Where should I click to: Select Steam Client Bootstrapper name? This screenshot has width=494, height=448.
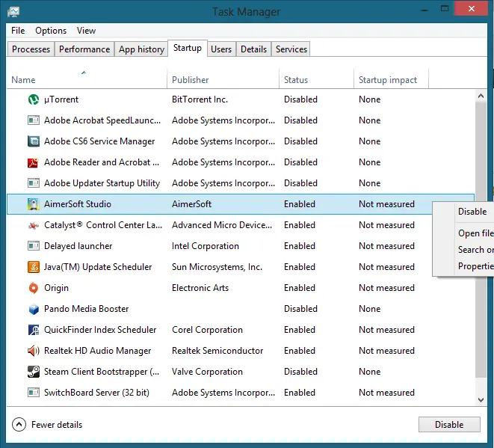102,372
